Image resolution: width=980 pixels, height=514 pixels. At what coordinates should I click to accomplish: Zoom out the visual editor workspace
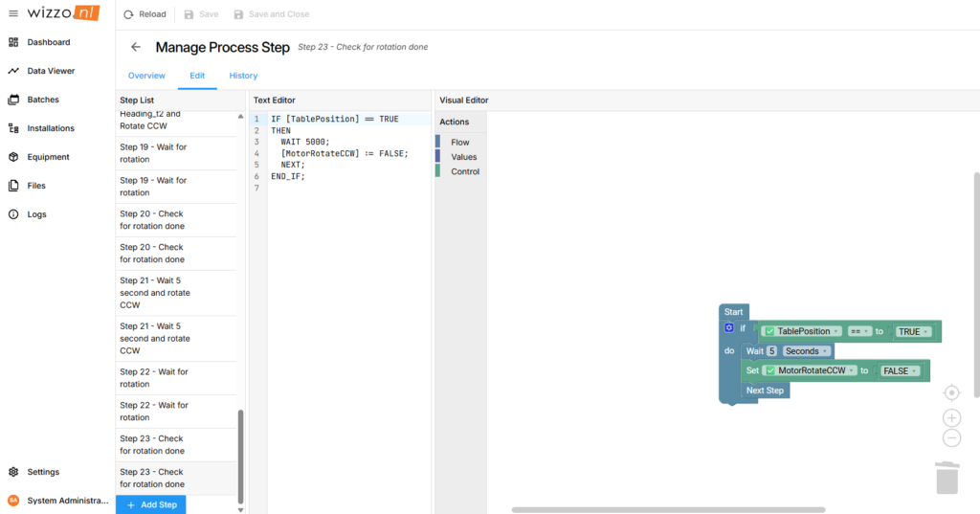951,438
